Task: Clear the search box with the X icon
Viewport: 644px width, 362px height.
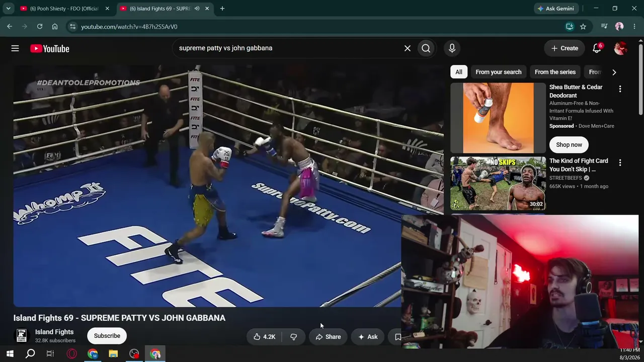Action: 408,48
